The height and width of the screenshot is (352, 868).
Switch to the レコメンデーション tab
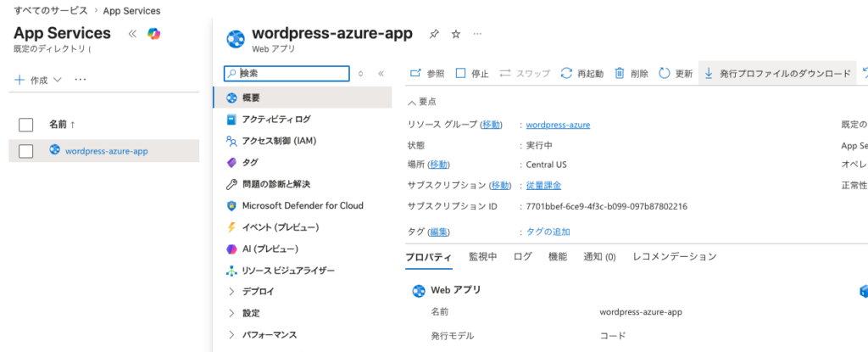674,257
